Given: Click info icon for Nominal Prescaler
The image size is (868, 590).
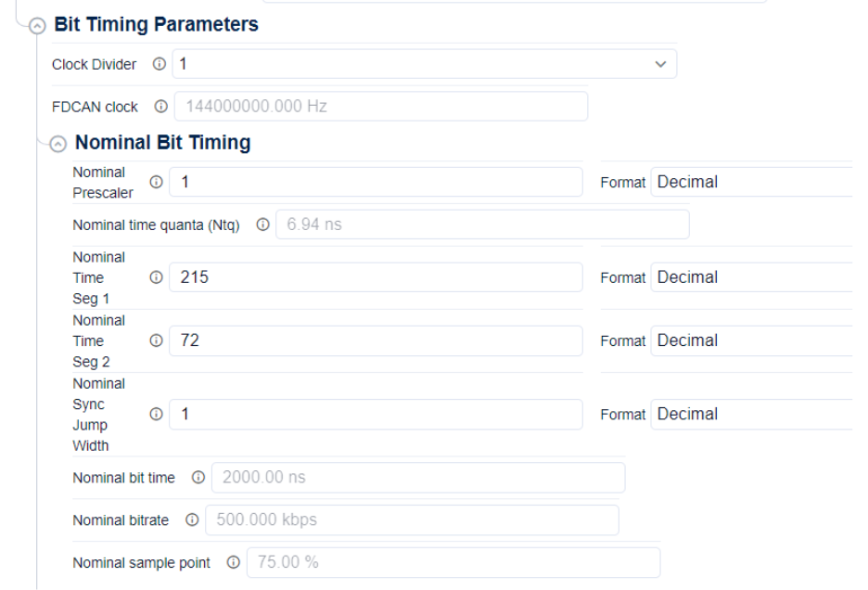Looking at the screenshot, I should 155,183.
